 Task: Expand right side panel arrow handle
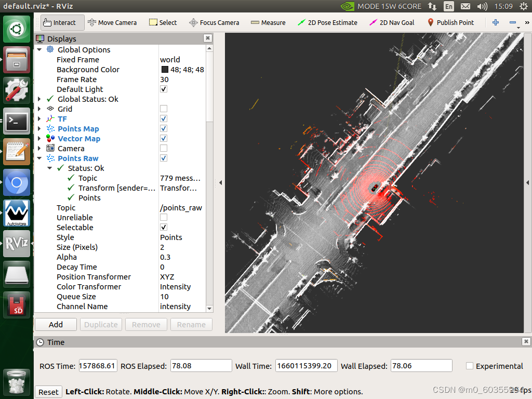click(x=528, y=183)
